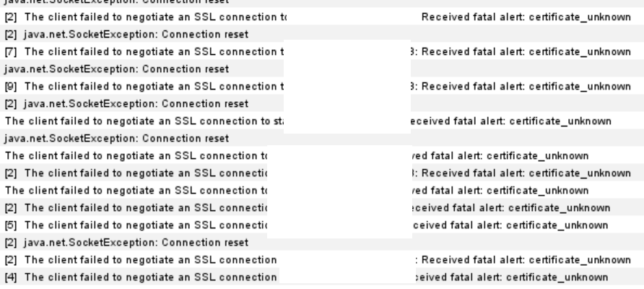Select [2] SocketException row just below [9] entry
Image resolution: width=644 pixels, height=289 pixels.
point(322,103)
